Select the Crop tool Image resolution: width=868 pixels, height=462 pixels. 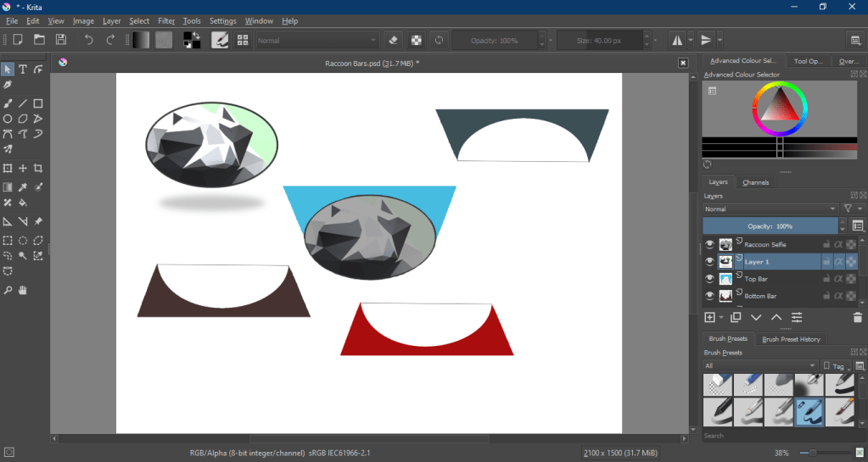(x=38, y=169)
